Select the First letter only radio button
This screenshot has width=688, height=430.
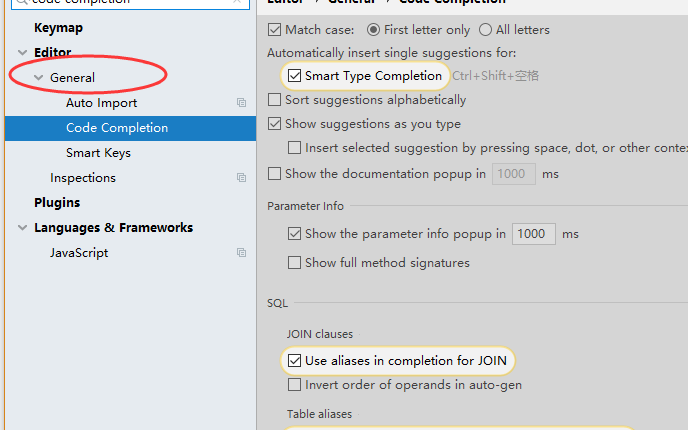[x=374, y=30]
